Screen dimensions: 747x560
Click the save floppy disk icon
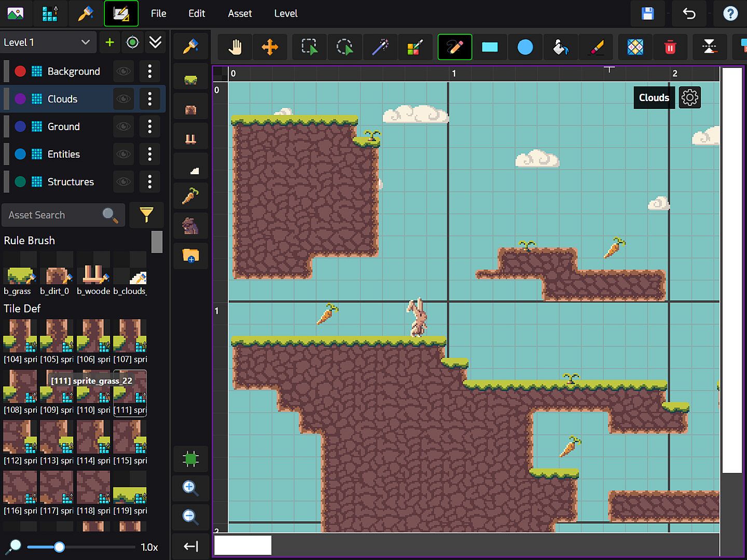tap(647, 13)
